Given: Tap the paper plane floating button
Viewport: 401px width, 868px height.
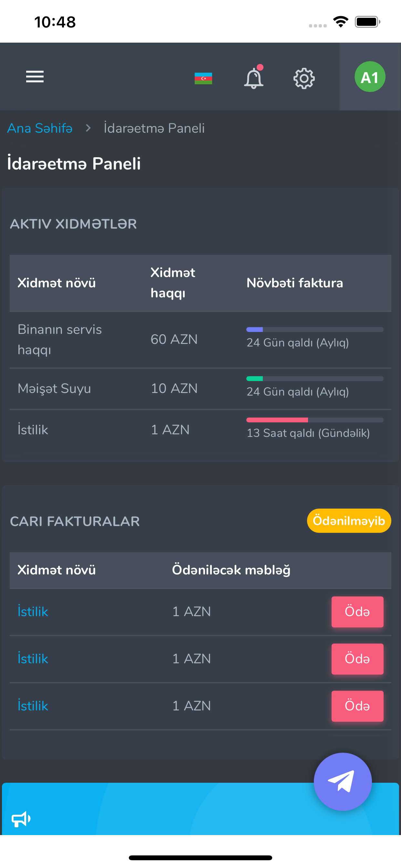Looking at the screenshot, I should coord(343,781).
